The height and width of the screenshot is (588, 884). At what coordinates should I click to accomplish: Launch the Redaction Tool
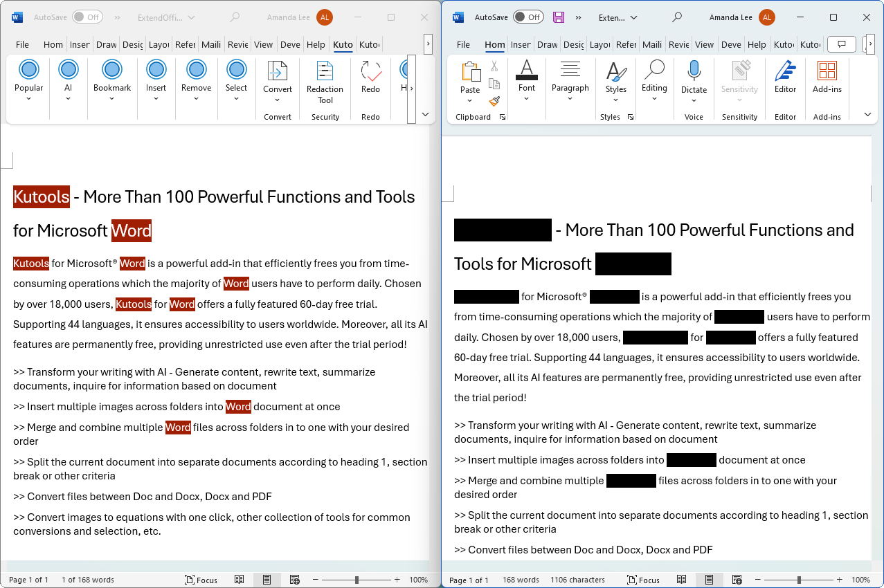pyautogui.click(x=325, y=82)
